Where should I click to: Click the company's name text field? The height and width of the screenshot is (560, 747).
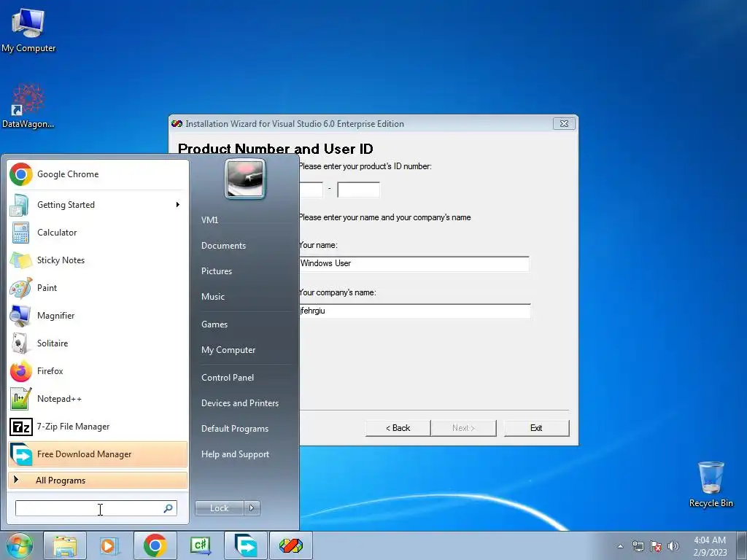pyautogui.click(x=414, y=311)
